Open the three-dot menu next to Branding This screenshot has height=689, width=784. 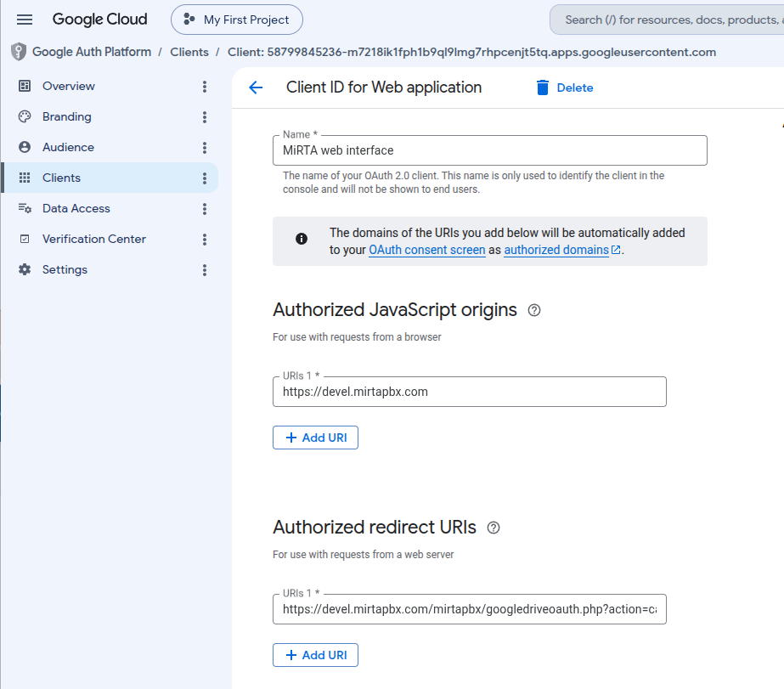coord(205,117)
